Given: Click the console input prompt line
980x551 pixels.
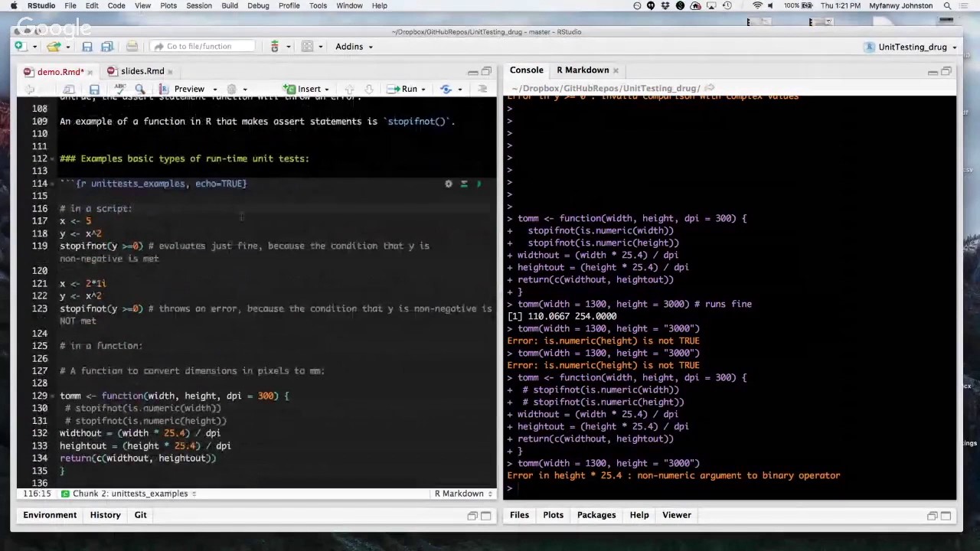Looking at the screenshot, I should coord(729,487).
